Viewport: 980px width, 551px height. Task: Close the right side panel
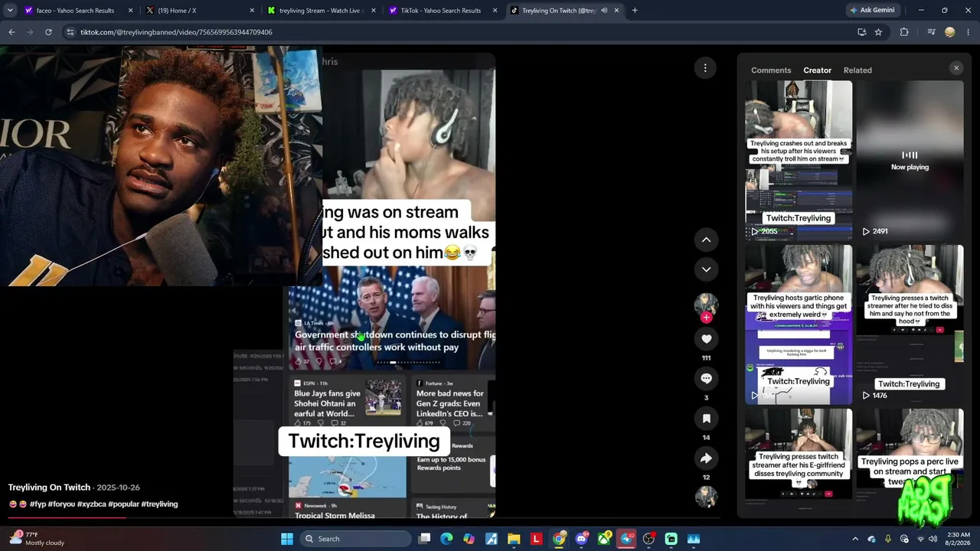pyautogui.click(x=955, y=68)
